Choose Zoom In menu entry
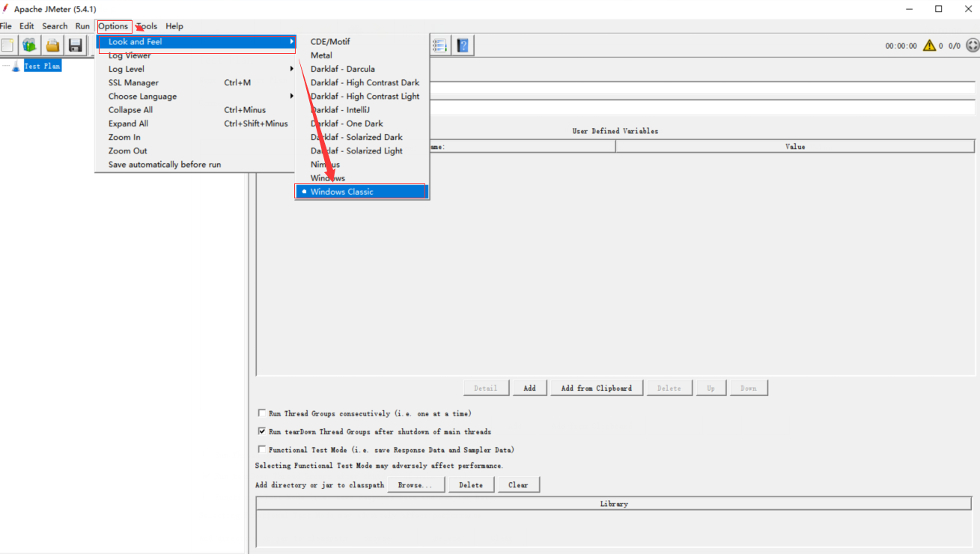The image size is (980, 554). pos(195,137)
